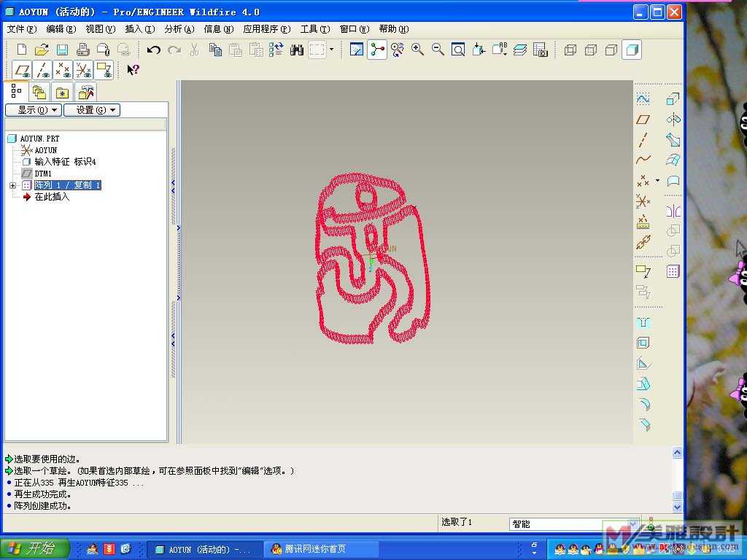This screenshot has height=560, width=747.
Task: Switch to the Favorites navigator tab
Action: 63,91
